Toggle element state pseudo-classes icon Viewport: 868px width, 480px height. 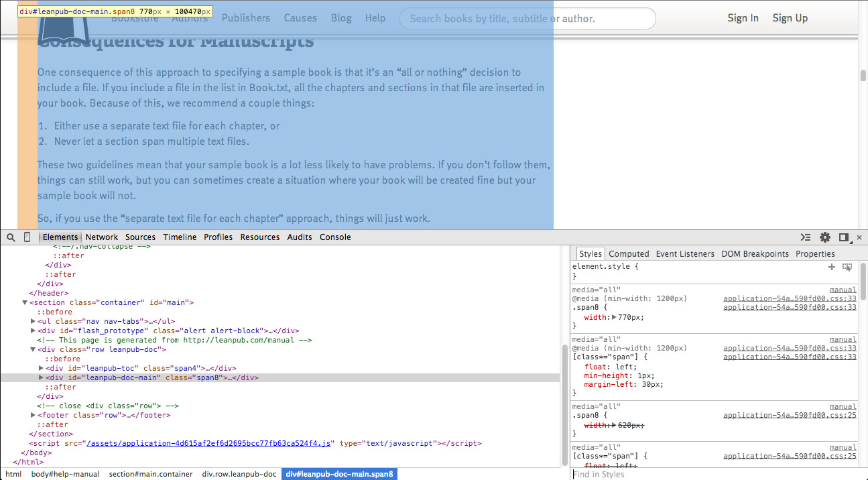pos(847,267)
